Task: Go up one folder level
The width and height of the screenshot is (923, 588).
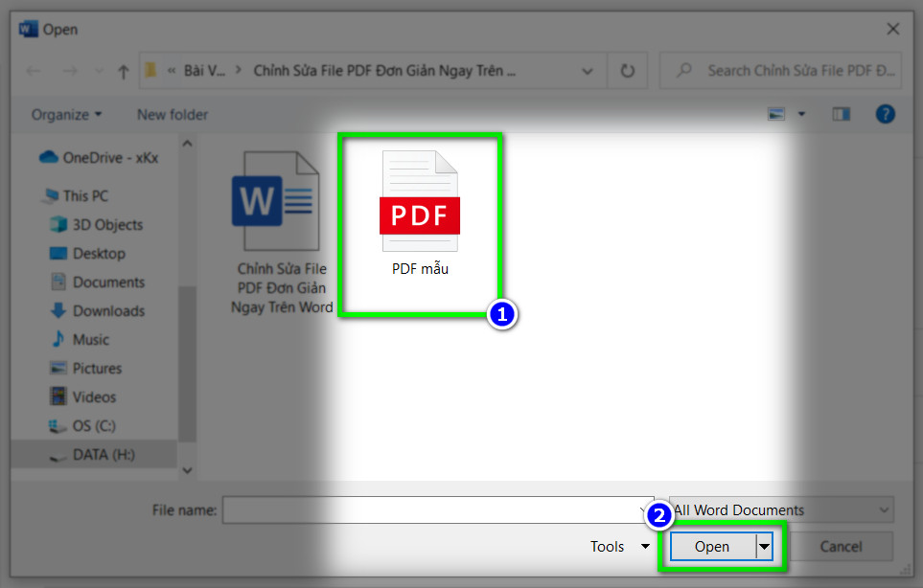Action: coord(123,72)
